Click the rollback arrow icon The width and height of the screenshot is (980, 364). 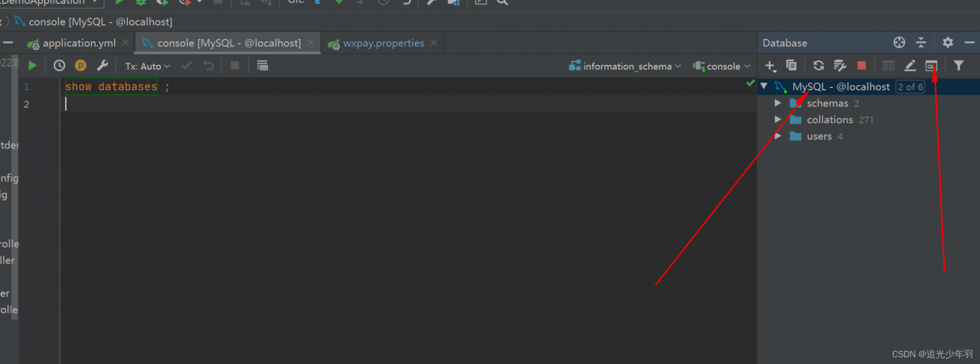point(208,66)
